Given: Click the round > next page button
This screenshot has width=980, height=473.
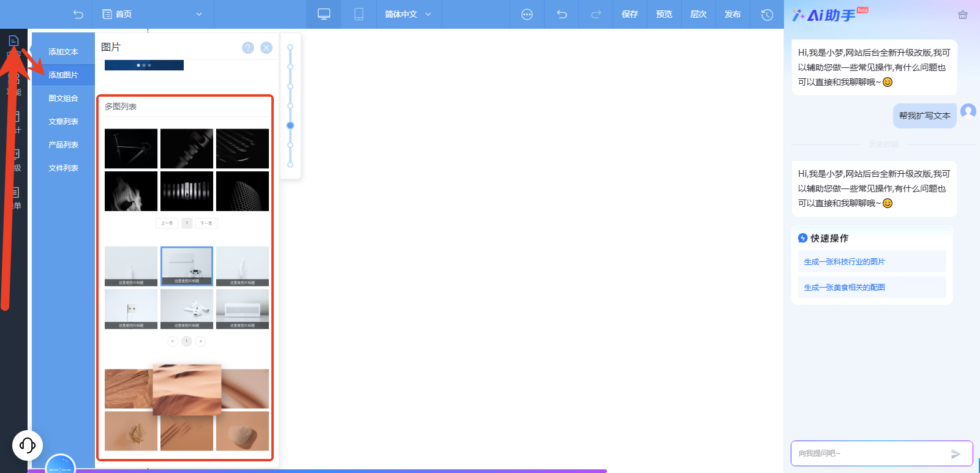Looking at the screenshot, I should pos(200,341).
